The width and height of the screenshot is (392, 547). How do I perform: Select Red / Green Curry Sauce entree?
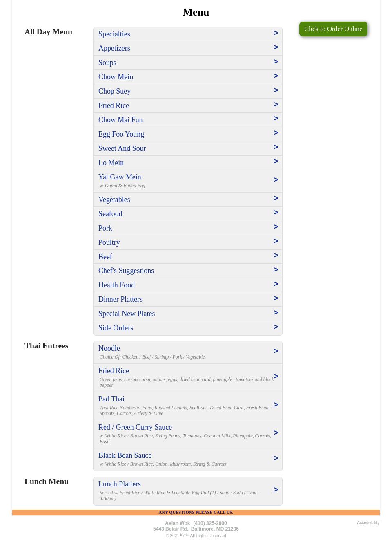pos(135,427)
